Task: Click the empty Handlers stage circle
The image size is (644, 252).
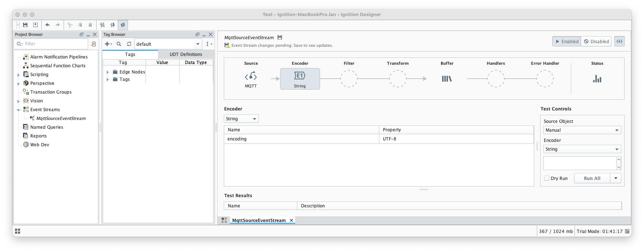Action: coord(496,79)
